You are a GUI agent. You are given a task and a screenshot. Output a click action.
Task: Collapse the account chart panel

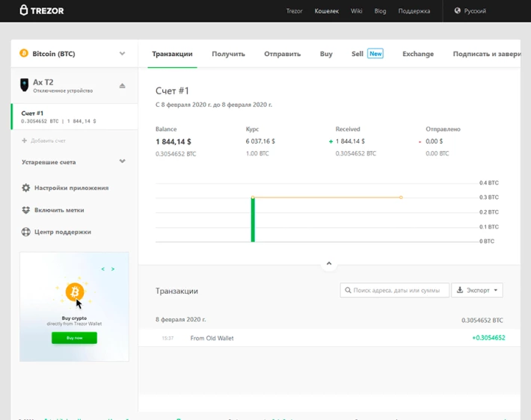329,264
